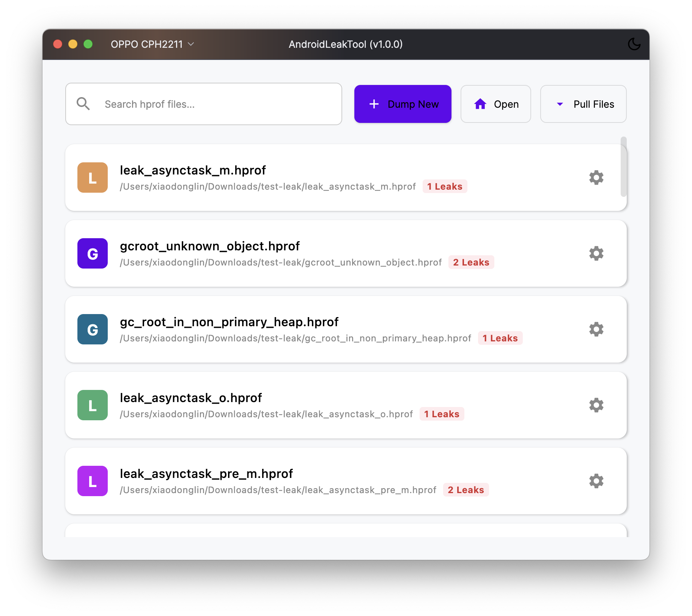
Task: Open the OPPO CPH2211 device selector
Action: pos(152,44)
